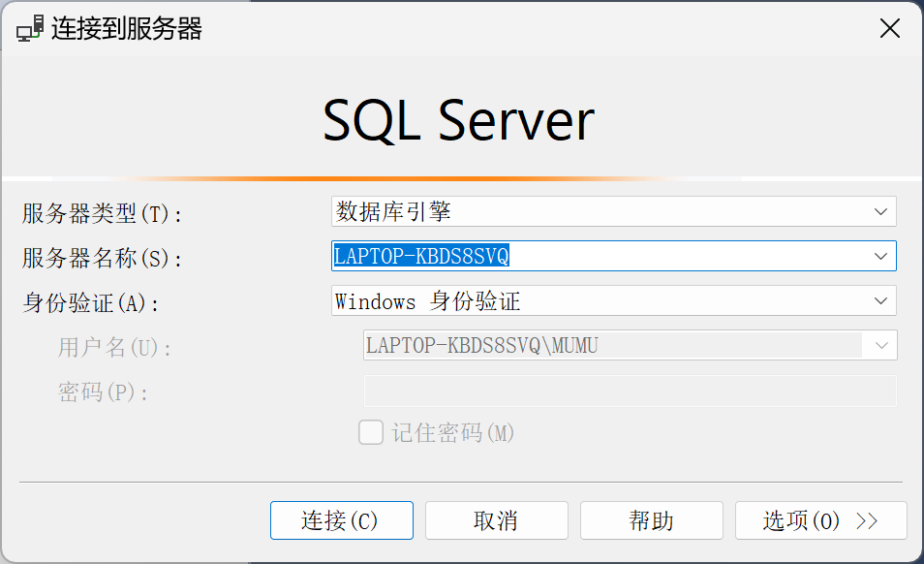This screenshot has width=924, height=564.
Task: Click the 服务器名称(S) label
Action: (102, 258)
